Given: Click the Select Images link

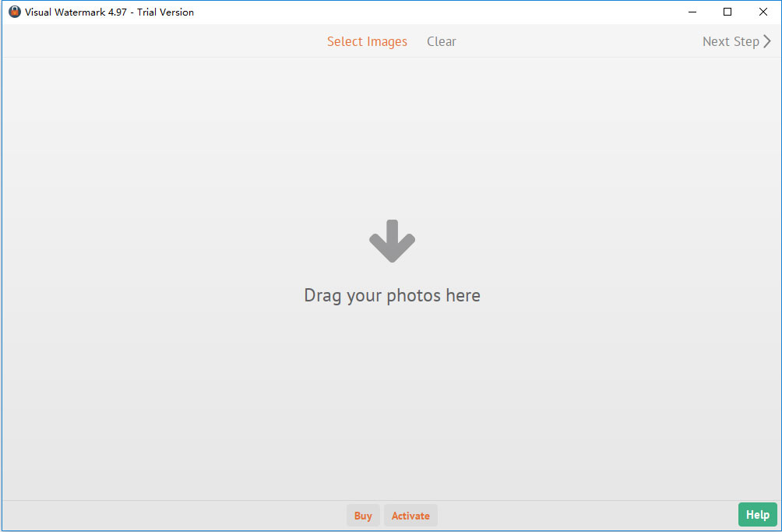Looking at the screenshot, I should (x=367, y=41).
